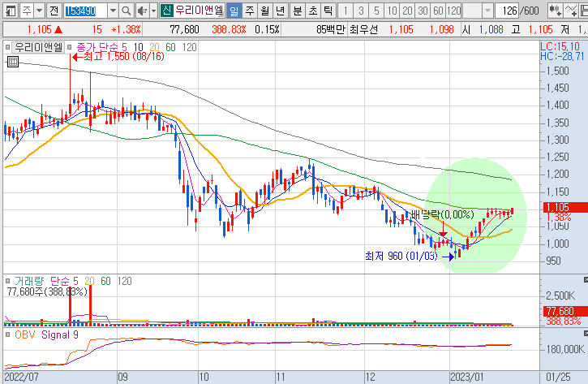The image size is (588, 384).
Task: Choose interval 30 button
Action: [x=423, y=11]
